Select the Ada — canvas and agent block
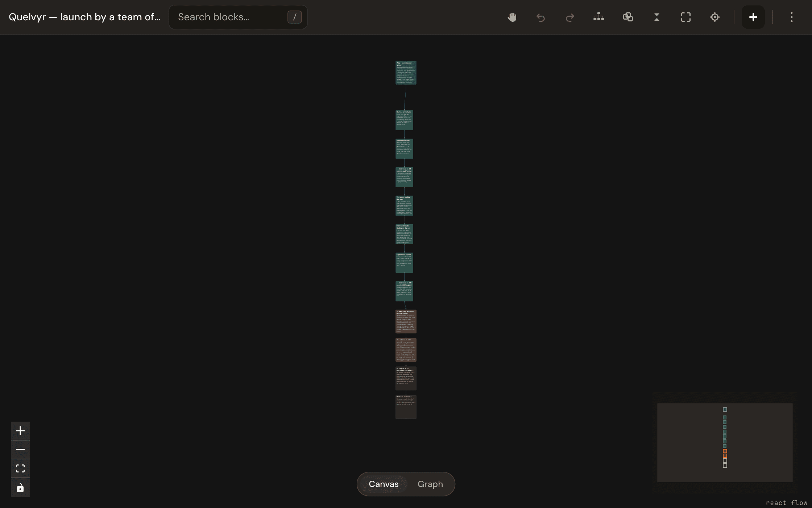This screenshot has height=508, width=812. [x=406, y=73]
